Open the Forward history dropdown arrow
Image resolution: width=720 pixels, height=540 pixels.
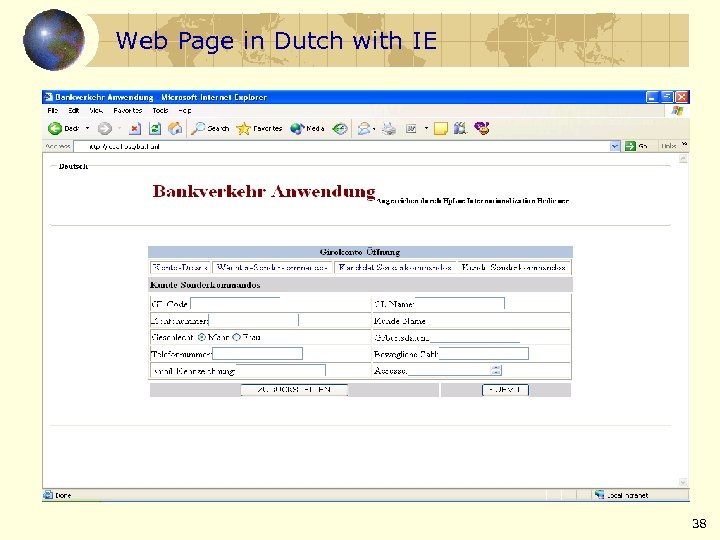tap(119, 129)
